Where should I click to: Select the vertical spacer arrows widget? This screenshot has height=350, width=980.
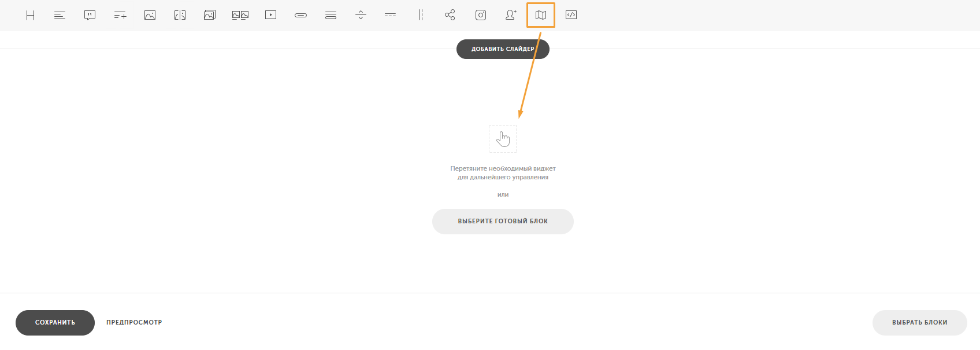pos(361,15)
